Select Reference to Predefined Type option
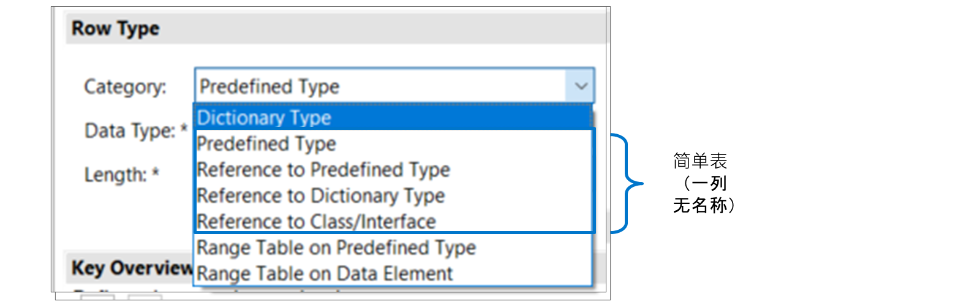 pyautogui.click(x=393, y=169)
